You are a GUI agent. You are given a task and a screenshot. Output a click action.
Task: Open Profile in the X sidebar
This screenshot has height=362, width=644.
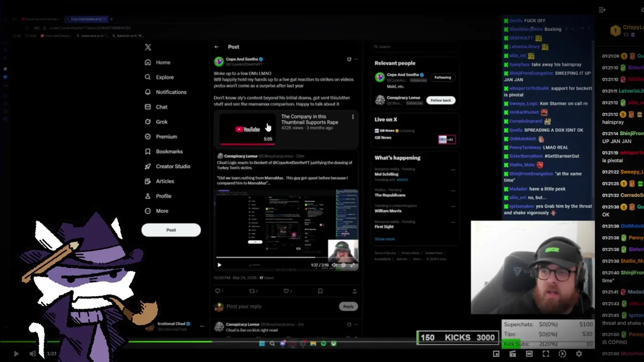(x=157, y=196)
